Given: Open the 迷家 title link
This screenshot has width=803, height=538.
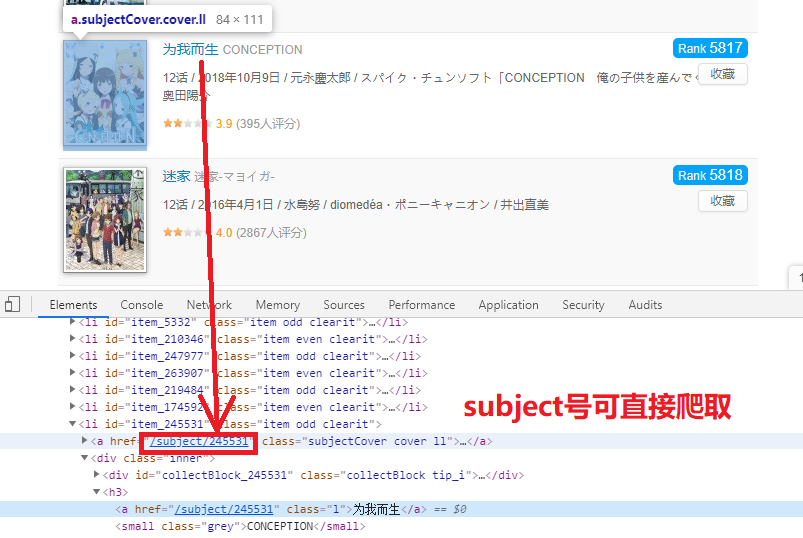Looking at the screenshot, I should [x=177, y=176].
